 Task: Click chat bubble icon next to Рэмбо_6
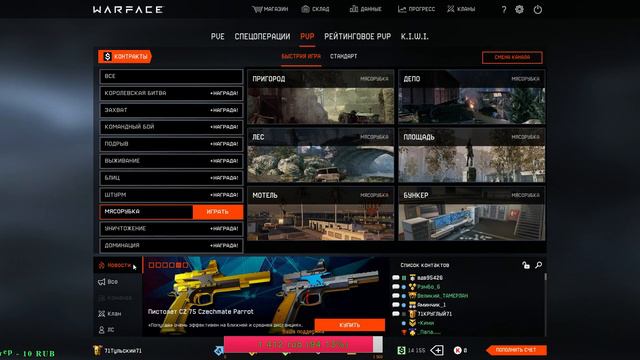pos(396,287)
